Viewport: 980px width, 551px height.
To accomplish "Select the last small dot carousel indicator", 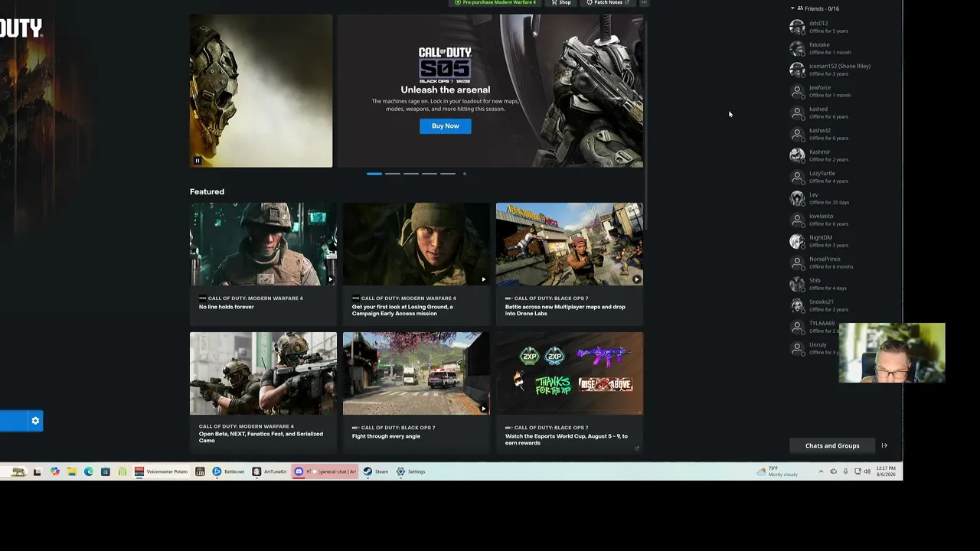I will 464,174.
